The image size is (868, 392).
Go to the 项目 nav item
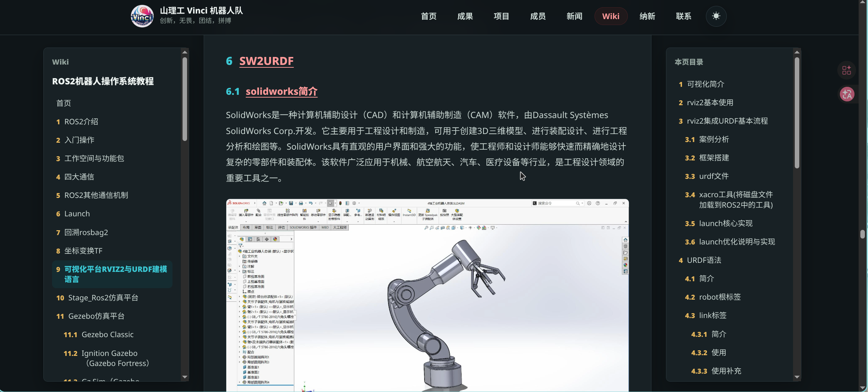click(x=502, y=16)
